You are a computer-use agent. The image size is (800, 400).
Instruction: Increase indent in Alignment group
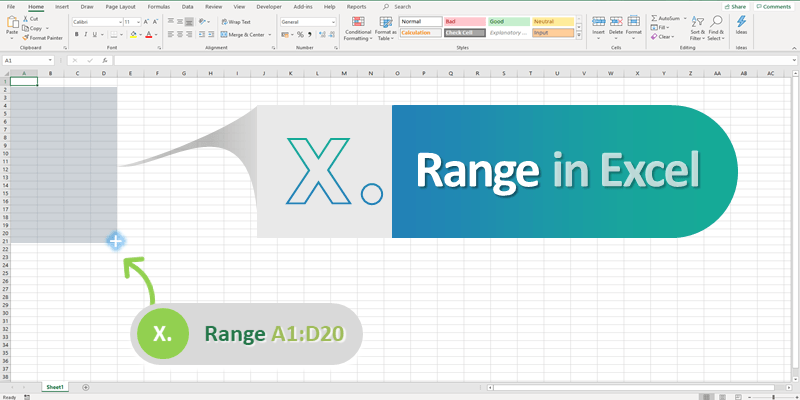(x=211, y=35)
